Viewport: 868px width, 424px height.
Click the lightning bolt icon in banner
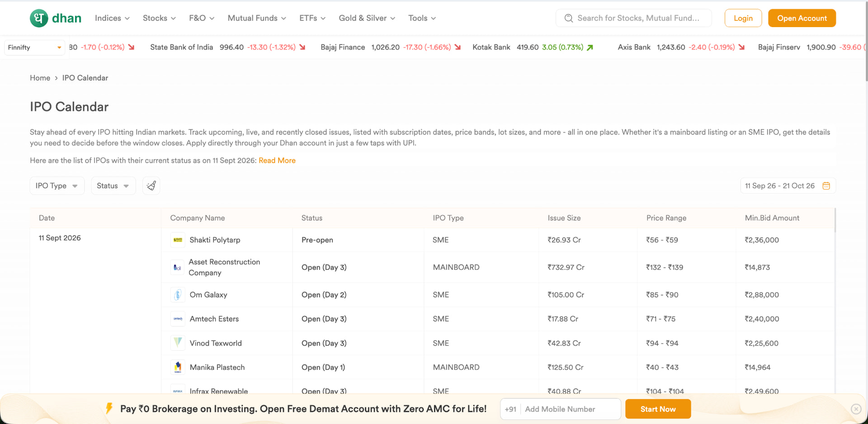coord(109,409)
